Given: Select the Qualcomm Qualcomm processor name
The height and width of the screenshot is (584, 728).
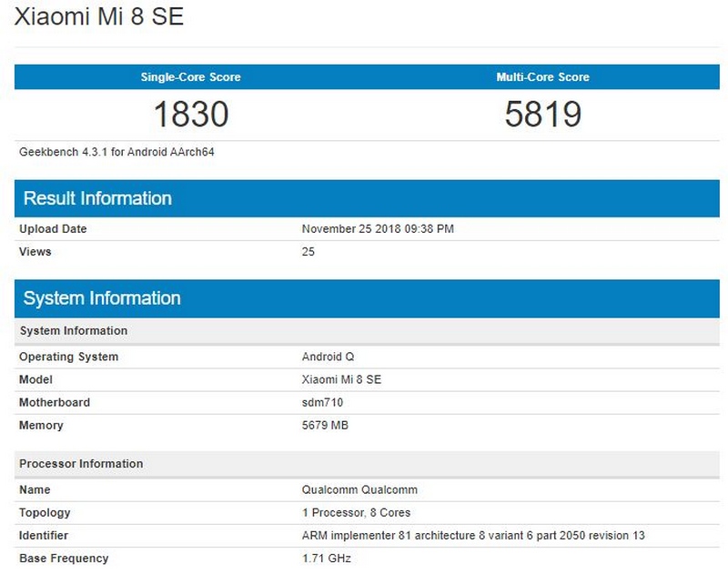Looking at the screenshot, I should point(357,489).
